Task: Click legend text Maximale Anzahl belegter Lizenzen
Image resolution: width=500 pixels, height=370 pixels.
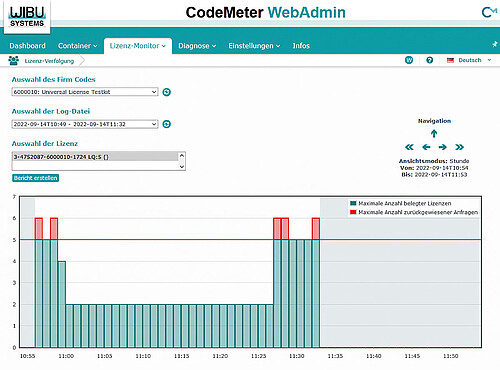Action: pyautogui.click(x=405, y=203)
